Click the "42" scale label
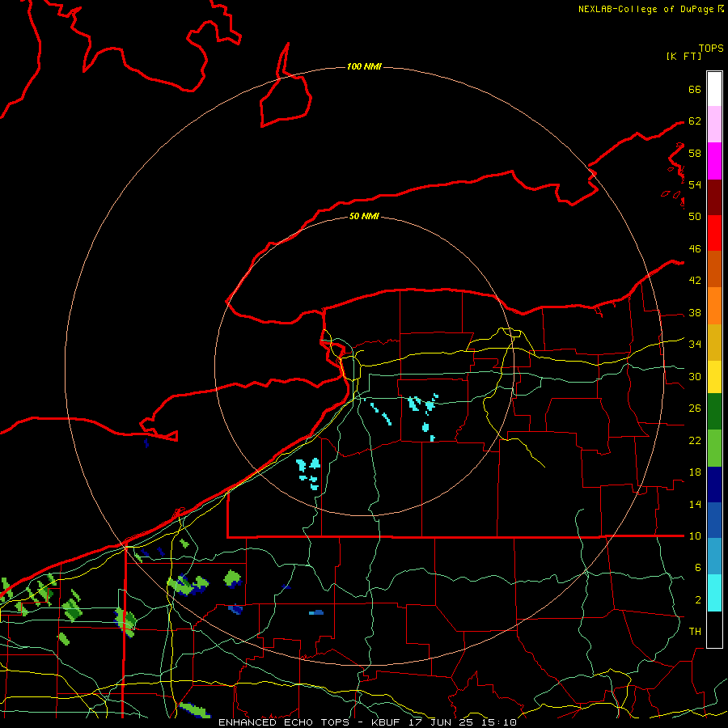This screenshot has width=728, height=728. (x=695, y=281)
